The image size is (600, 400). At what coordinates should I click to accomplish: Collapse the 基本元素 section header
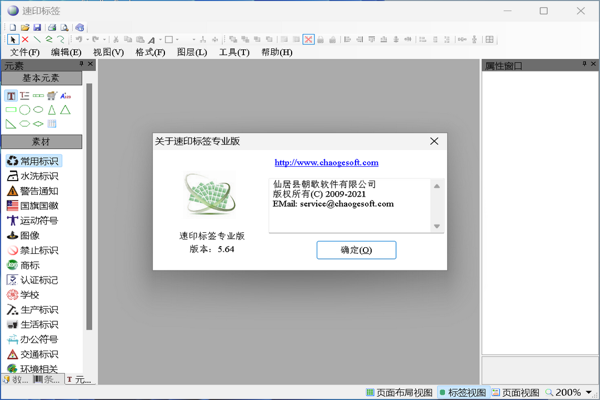click(x=41, y=78)
